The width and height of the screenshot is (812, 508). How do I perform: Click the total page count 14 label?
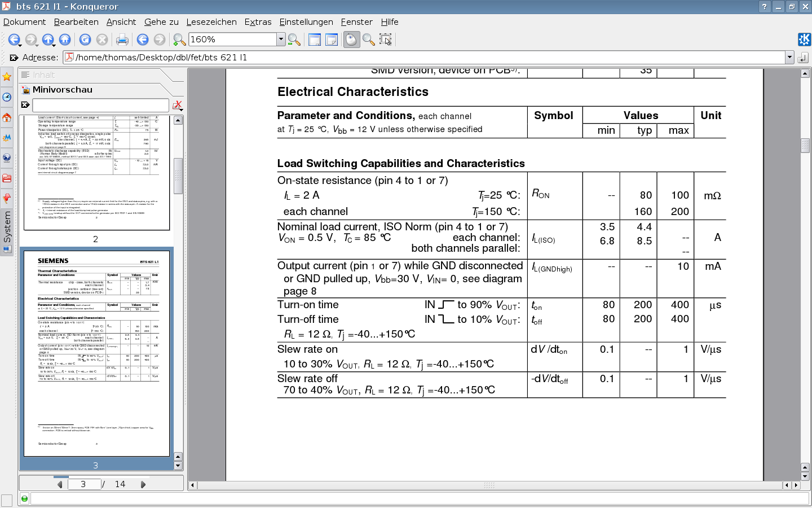(x=120, y=484)
